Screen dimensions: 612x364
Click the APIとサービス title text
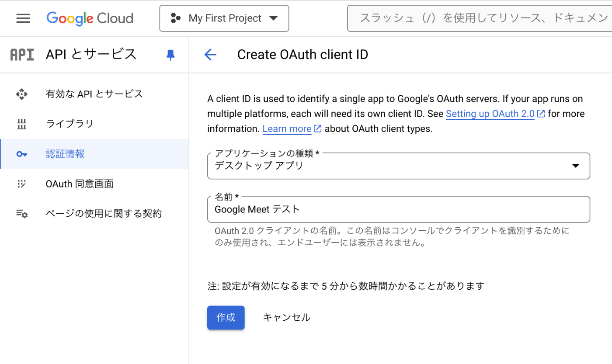tap(91, 55)
